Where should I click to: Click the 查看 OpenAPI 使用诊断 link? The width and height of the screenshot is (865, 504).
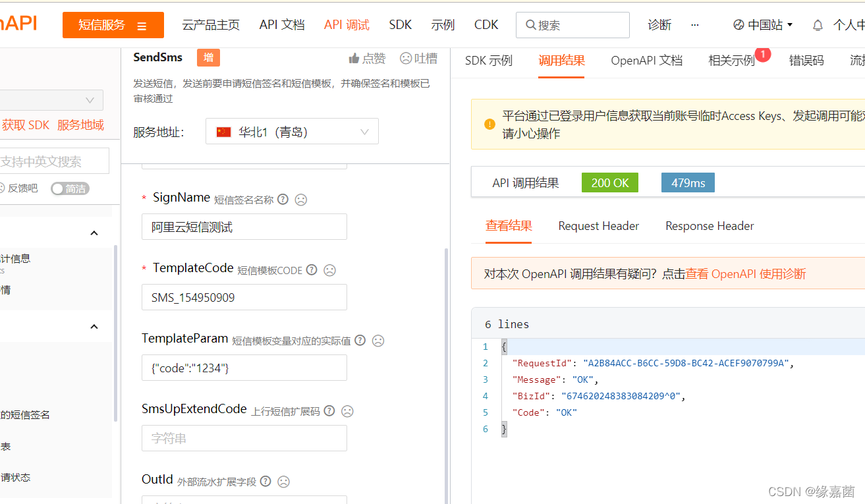click(746, 274)
